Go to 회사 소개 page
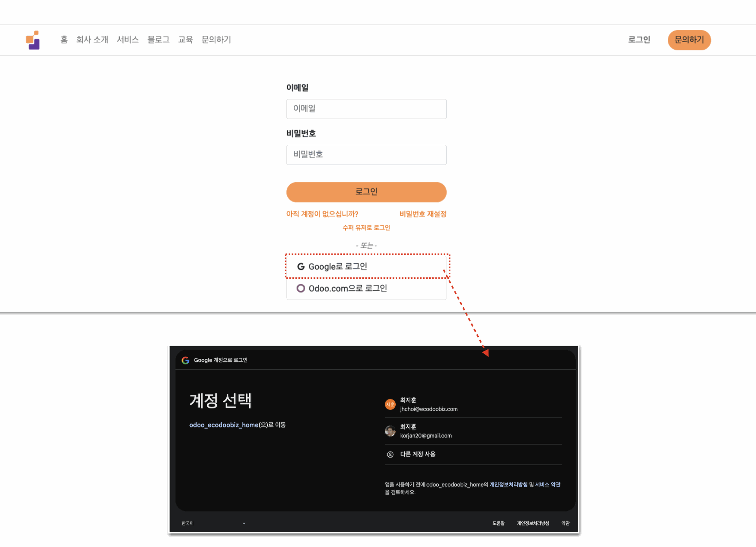This screenshot has width=756, height=547. pyautogui.click(x=92, y=40)
